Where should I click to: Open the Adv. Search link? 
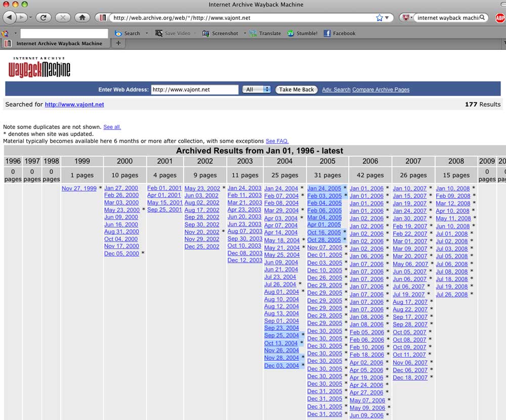pos(336,89)
